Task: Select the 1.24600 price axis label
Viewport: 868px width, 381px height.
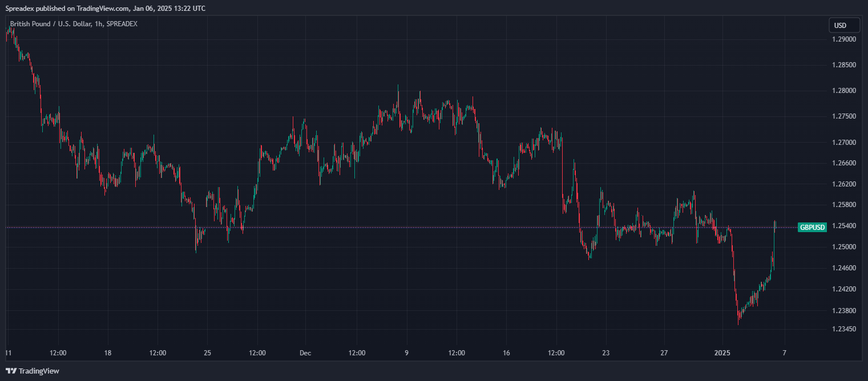Action: 844,268
